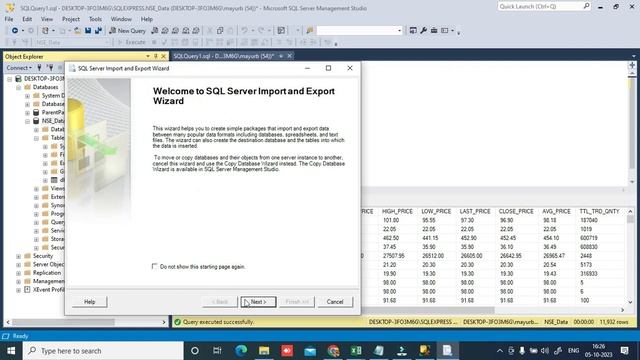Check 'Do not show this starting page again'
640x360 pixels.
tap(154, 267)
